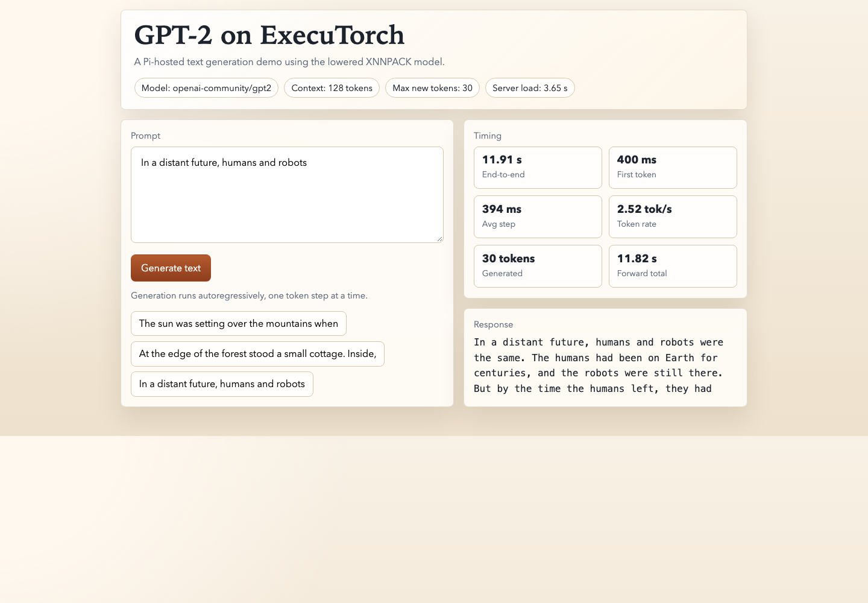Click the 30 tokens Generated card

tap(538, 267)
